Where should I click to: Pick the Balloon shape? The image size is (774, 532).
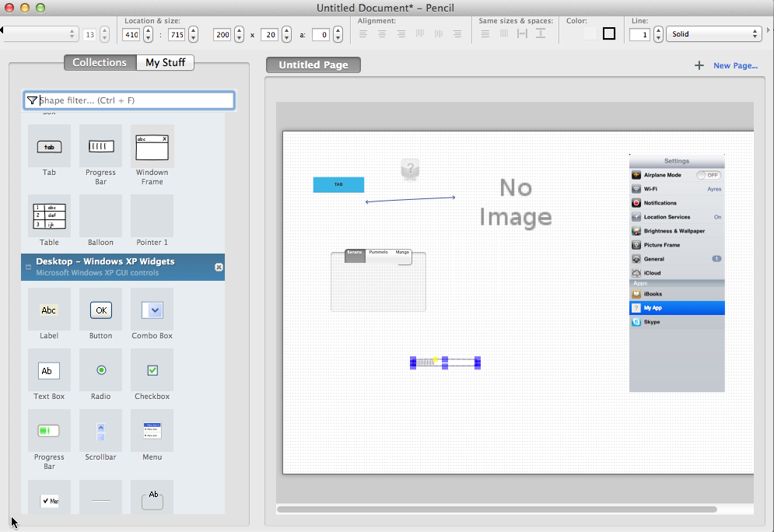100,216
